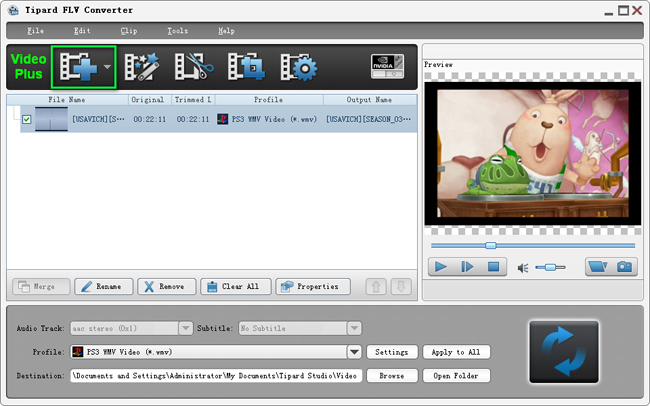
Task: Click the Rename button
Action: [104, 287]
